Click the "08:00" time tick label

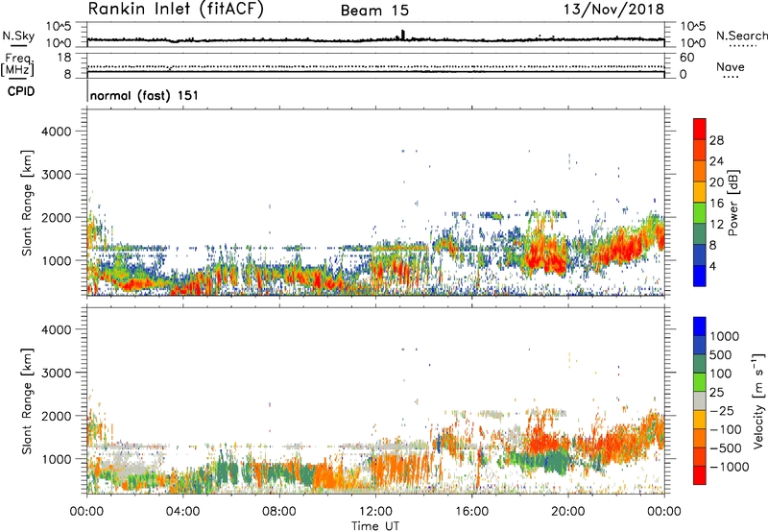coord(279,512)
